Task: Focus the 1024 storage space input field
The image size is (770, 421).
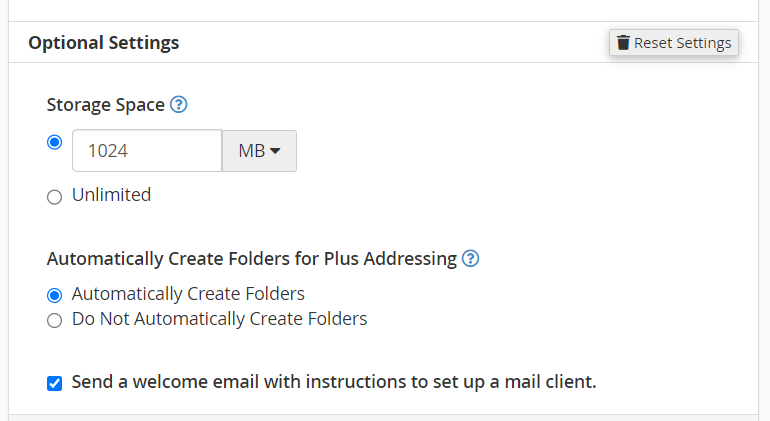Action: tap(146, 151)
